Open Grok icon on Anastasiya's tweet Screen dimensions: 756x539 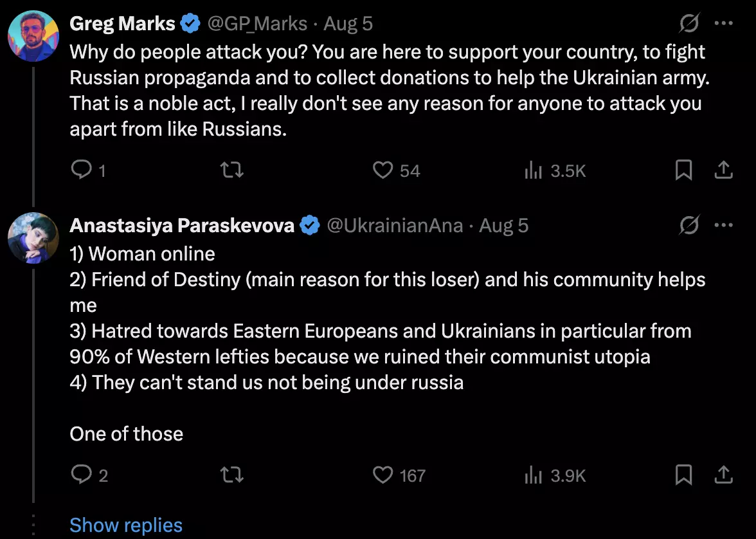click(689, 225)
